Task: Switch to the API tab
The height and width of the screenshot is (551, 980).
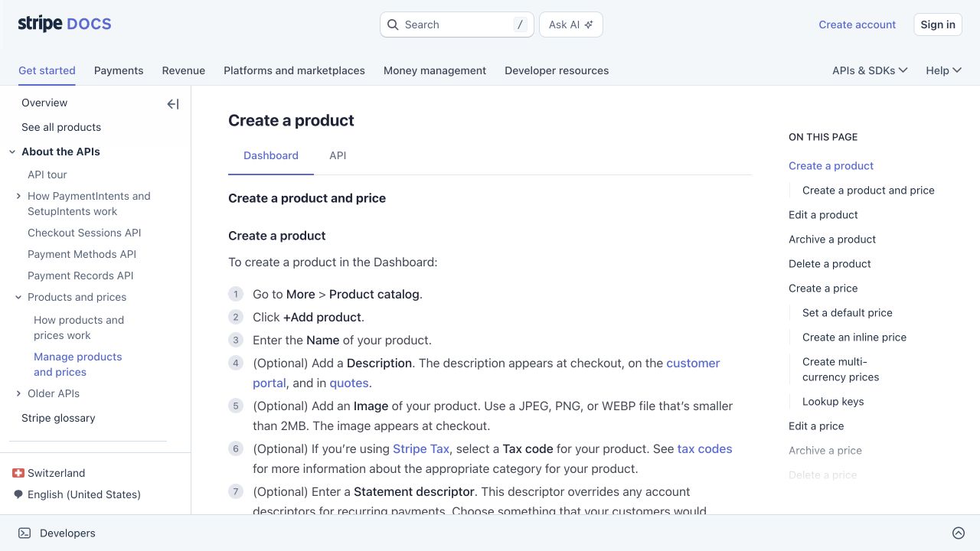Action: (338, 155)
